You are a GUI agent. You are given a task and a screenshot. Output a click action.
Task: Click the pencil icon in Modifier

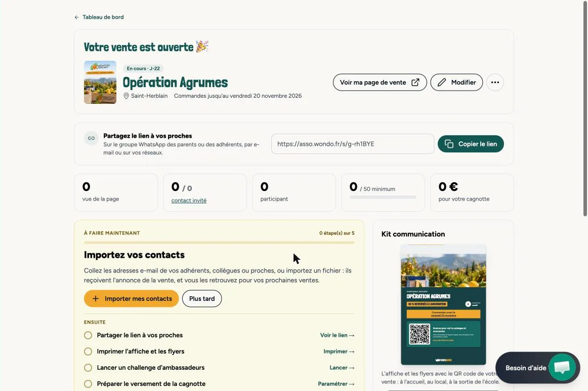tap(442, 82)
